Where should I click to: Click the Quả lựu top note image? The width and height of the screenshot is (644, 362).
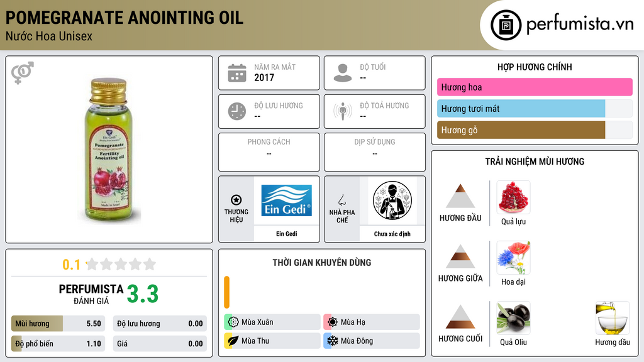click(513, 197)
